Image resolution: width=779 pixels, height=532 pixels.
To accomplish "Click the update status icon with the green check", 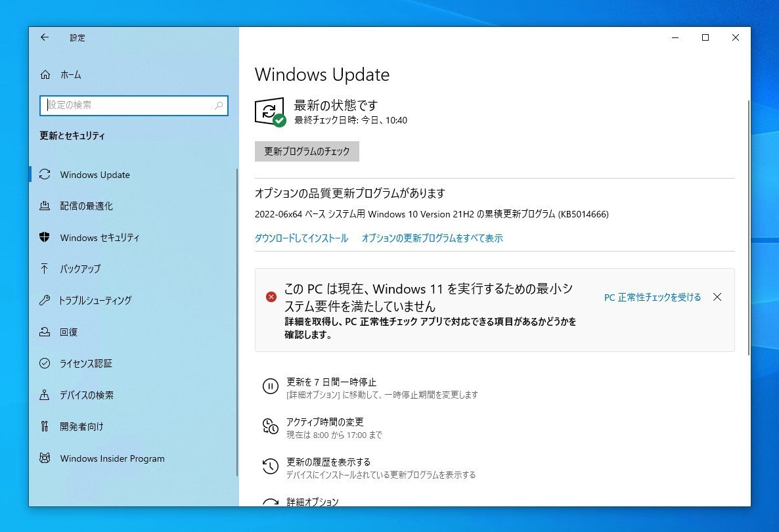I will [270, 112].
